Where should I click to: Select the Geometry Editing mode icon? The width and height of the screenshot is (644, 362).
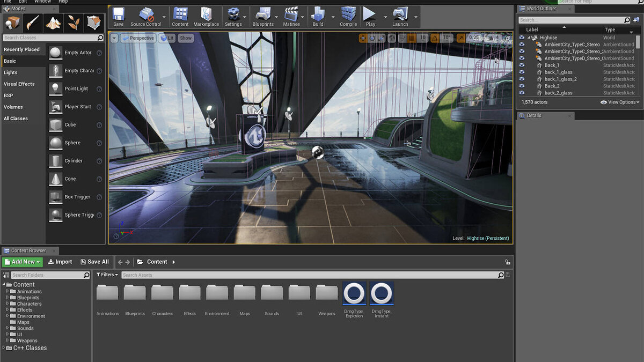pyautogui.click(x=94, y=23)
